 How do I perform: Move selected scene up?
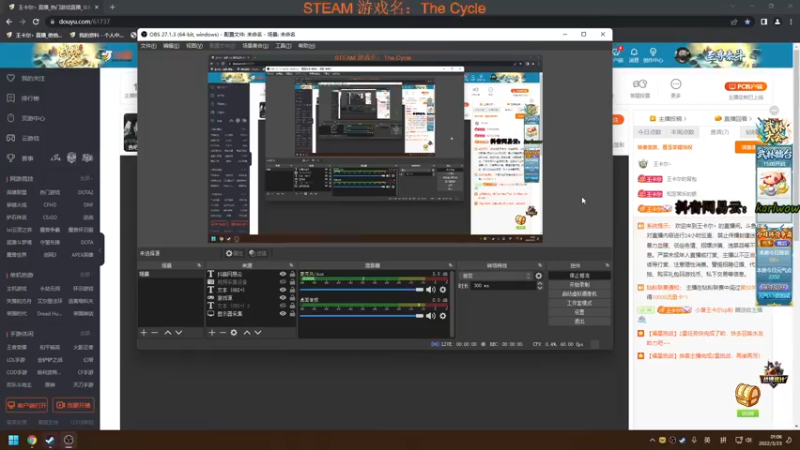(168, 333)
